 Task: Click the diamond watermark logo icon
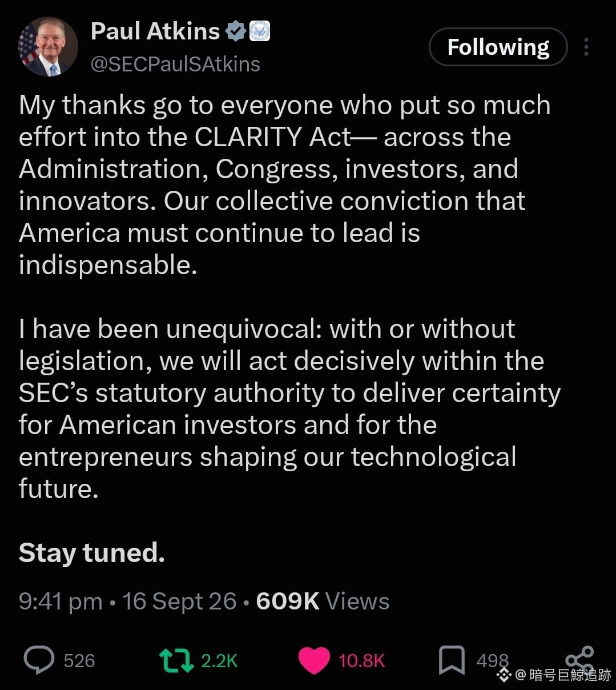pyautogui.click(x=504, y=675)
